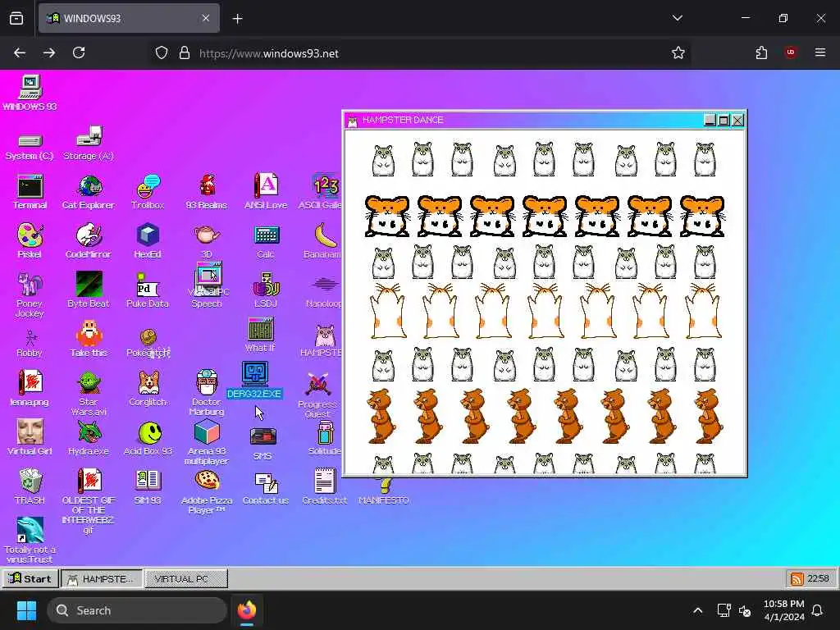Viewport: 840px width, 630px height.
Task: Launch the 93 Realms icon
Action: 206,192
